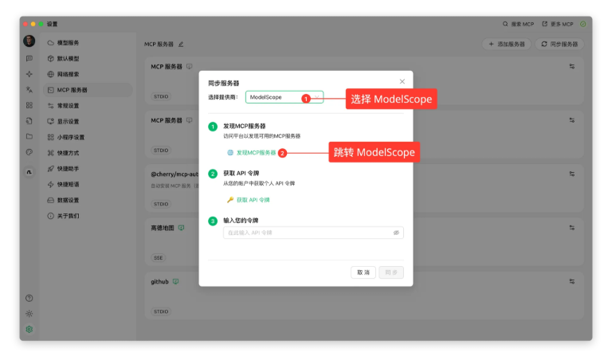Image resolution: width=612 pixels, height=364 pixels.
Task: Click the 同步服务器 dialog title text
Action: point(224,83)
